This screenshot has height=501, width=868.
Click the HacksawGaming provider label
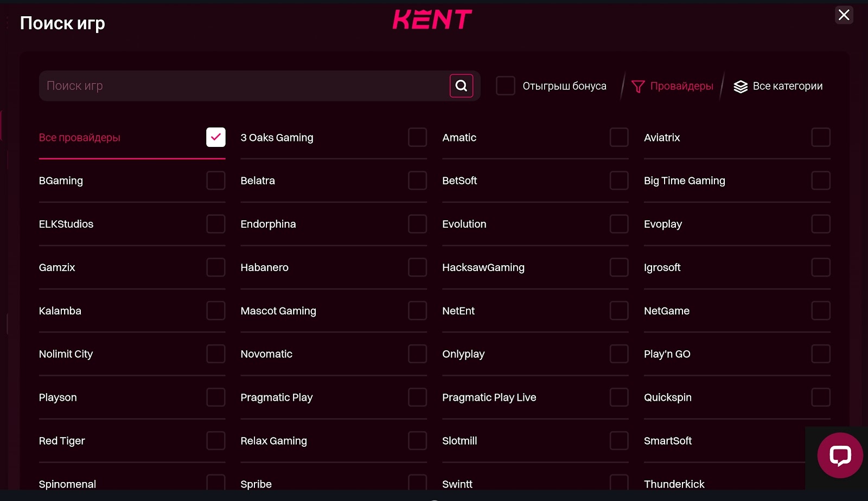pyautogui.click(x=483, y=267)
